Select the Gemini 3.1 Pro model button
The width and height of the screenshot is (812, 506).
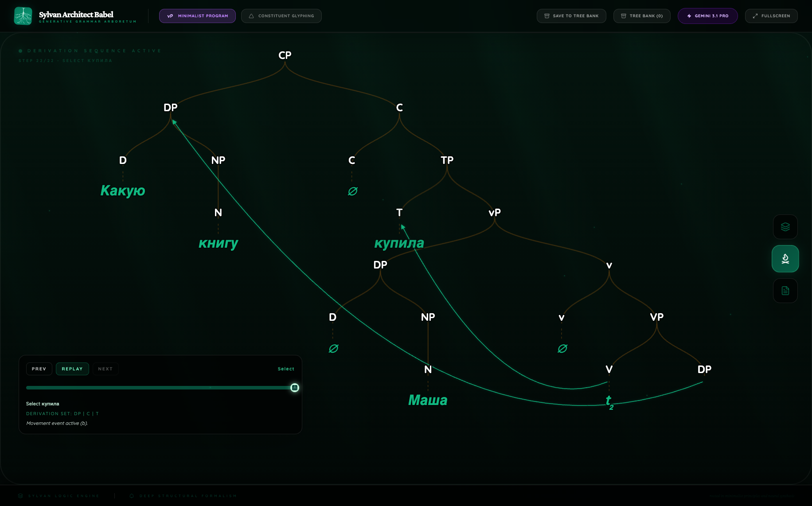pos(707,16)
